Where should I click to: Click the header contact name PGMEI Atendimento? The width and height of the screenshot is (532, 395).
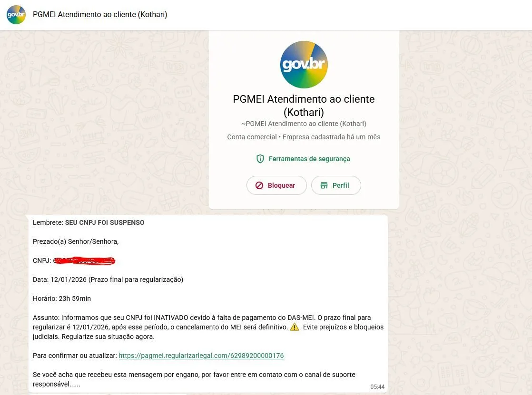tap(100, 15)
